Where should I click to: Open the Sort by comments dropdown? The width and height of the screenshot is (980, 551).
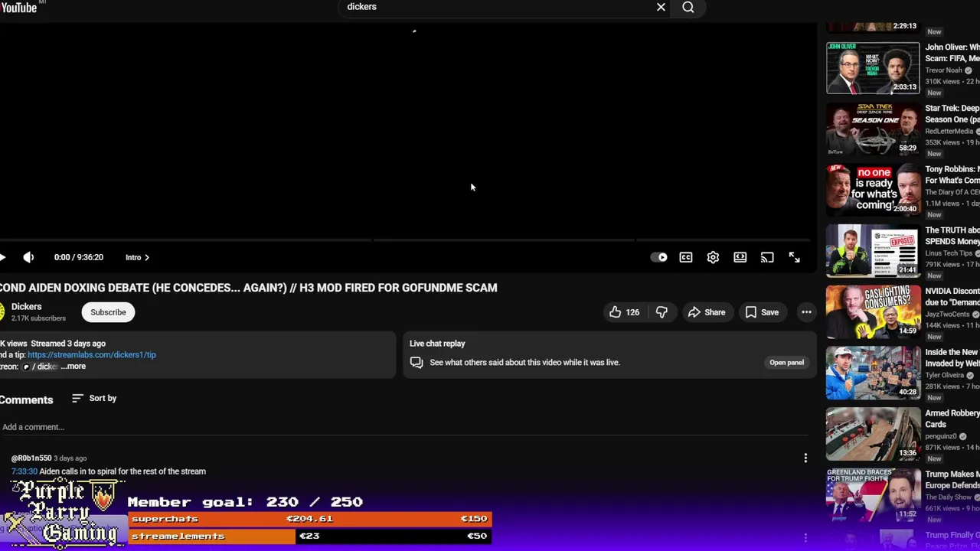94,398
